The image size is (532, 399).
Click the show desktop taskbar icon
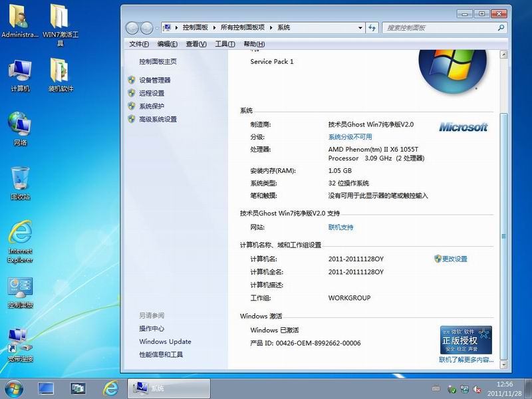[46, 389]
